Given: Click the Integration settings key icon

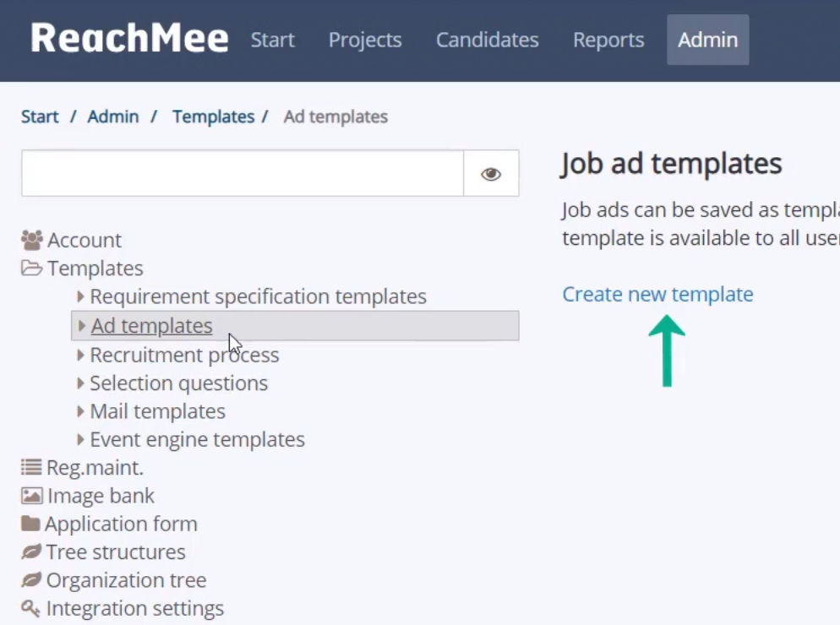Looking at the screenshot, I should 30,608.
